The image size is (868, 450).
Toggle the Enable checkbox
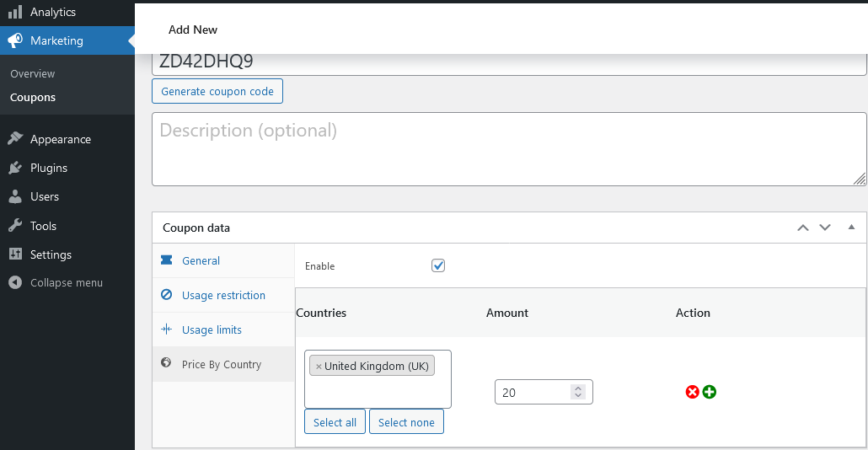[x=438, y=265]
